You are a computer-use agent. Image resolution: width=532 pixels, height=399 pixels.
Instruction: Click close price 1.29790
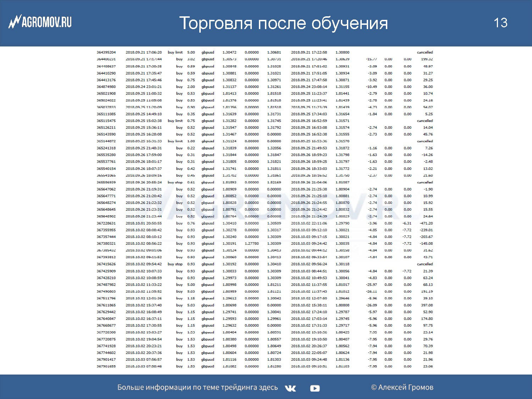tap(342, 223)
